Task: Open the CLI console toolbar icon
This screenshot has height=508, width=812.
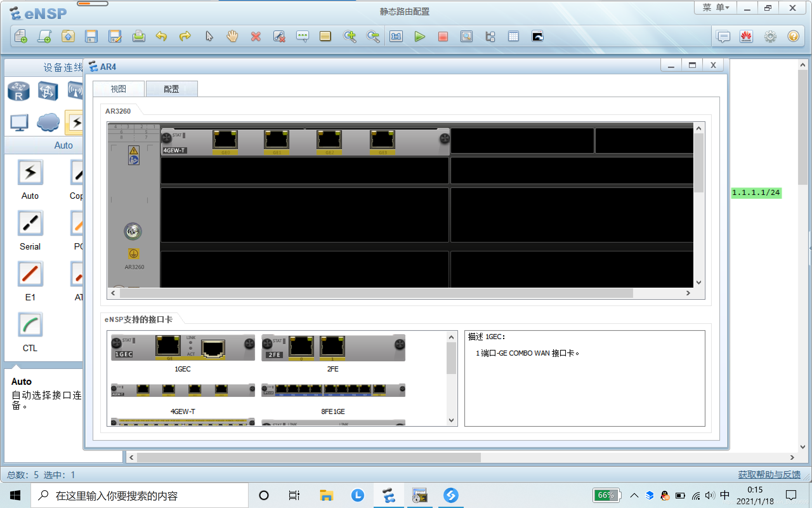Action: pos(538,36)
